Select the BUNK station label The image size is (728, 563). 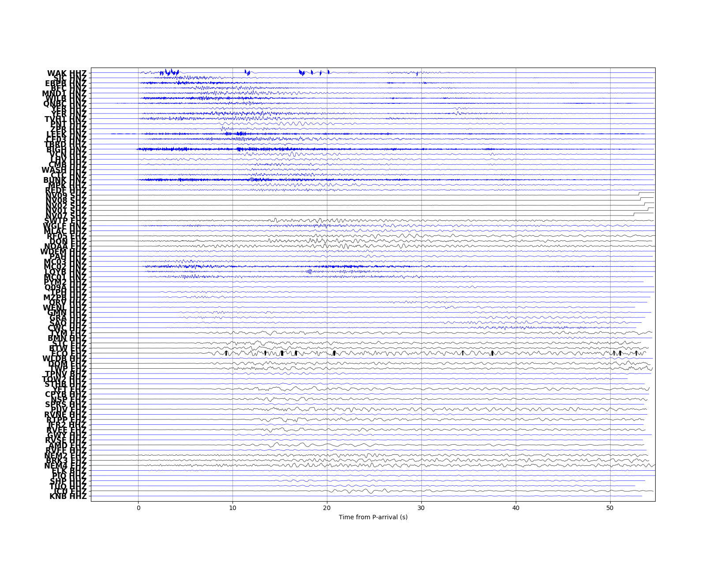[x=65, y=180]
